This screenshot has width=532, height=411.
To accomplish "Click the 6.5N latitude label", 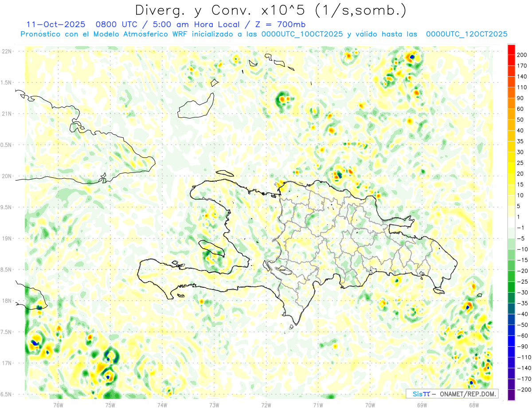I will pos(6,395).
